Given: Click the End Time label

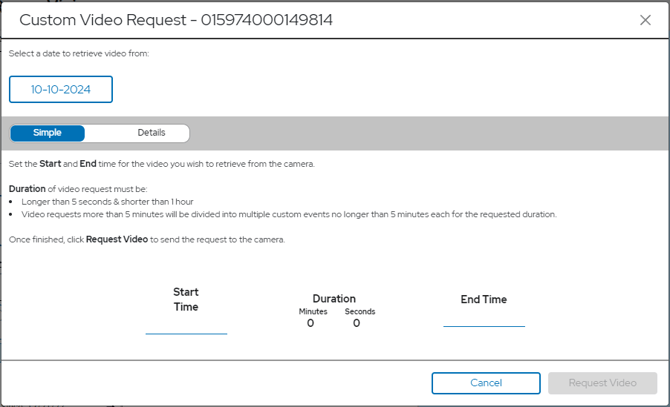Looking at the screenshot, I should click(484, 299).
